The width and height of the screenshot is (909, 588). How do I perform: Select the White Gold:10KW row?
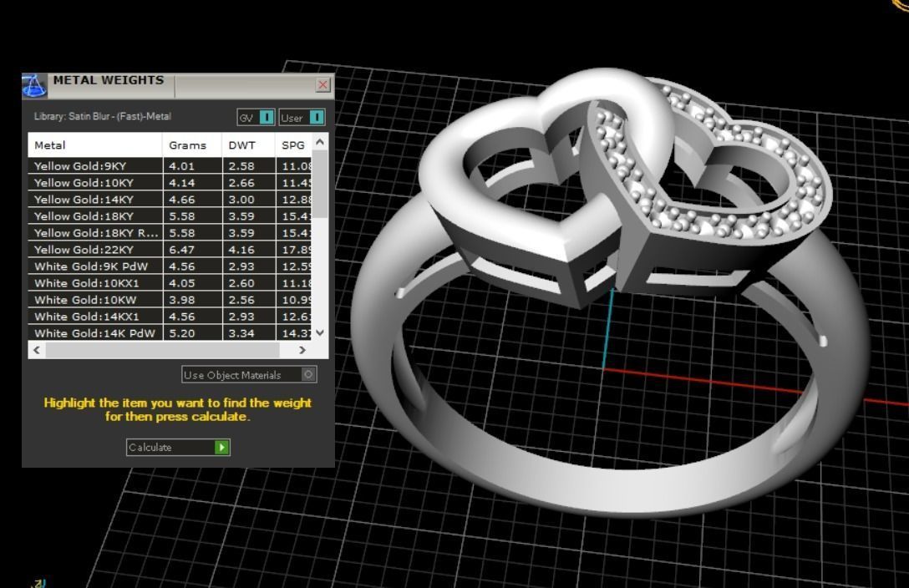(x=170, y=300)
